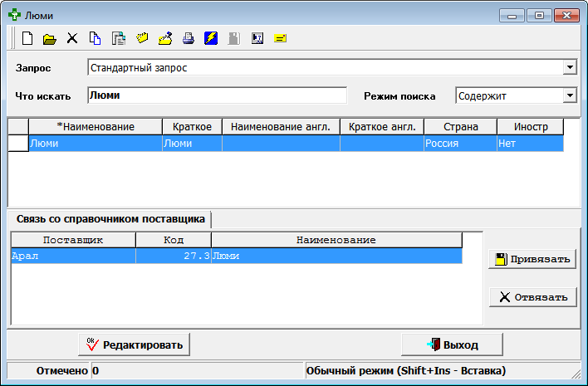Click the open folder toolbar icon
This screenshot has width=588, height=386.
(50, 38)
